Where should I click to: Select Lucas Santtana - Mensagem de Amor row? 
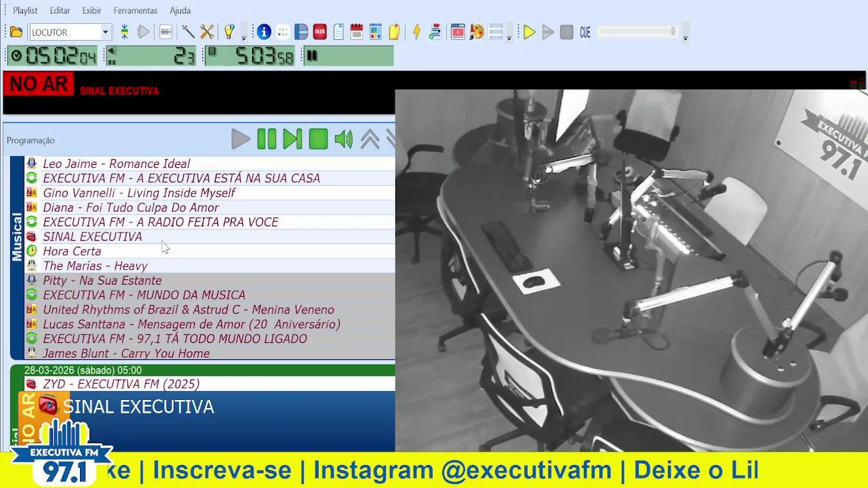[x=210, y=324]
